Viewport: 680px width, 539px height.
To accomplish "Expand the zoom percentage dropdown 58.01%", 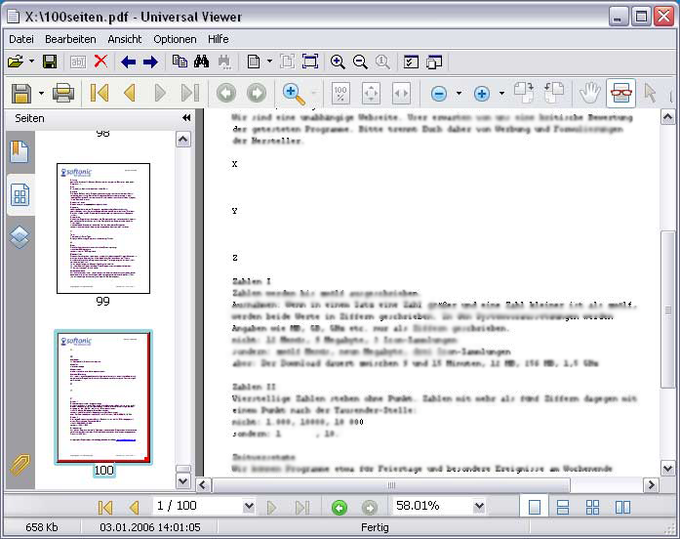I will [479, 506].
